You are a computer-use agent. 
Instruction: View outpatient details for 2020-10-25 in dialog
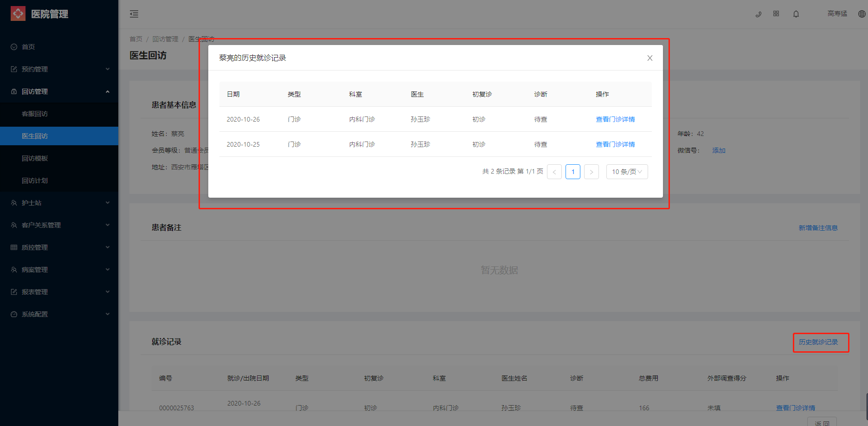(615, 144)
